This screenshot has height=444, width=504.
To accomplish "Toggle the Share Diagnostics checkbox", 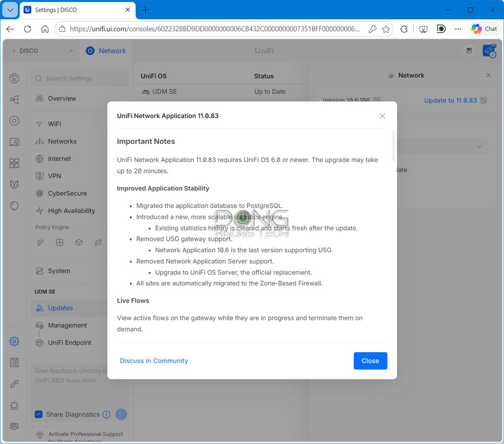I will tap(39, 414).
